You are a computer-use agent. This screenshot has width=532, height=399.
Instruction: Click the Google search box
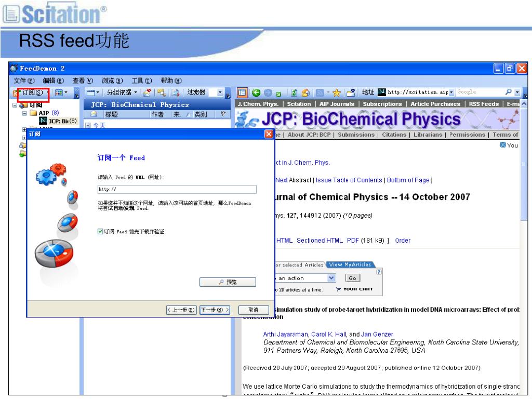[x=479, y=92]
